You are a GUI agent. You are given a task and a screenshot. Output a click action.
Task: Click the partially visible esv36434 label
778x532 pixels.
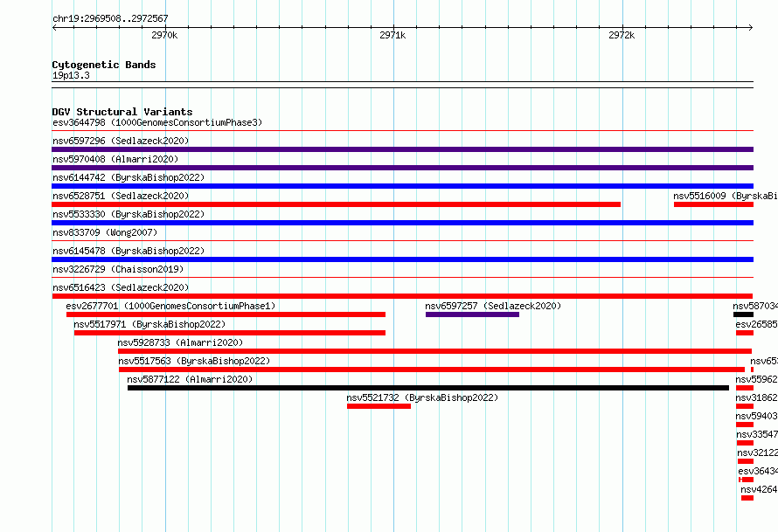[x=758, y=471]
